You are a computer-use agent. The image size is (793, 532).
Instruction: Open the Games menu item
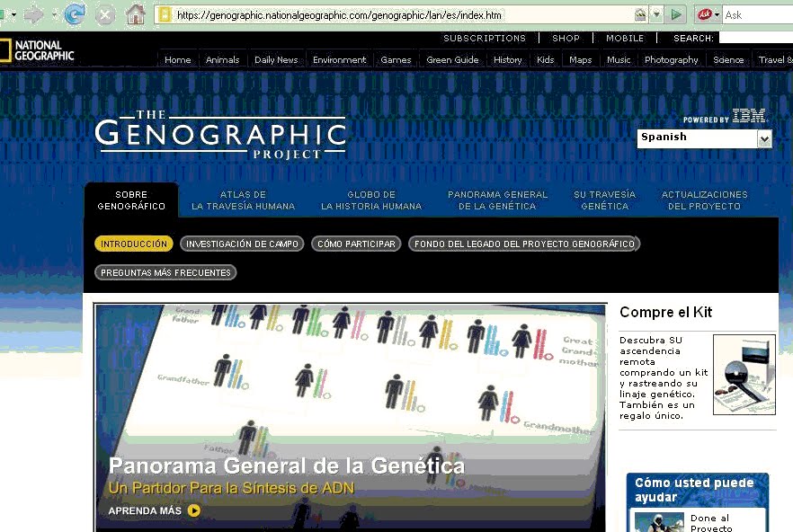tap(396, 59)
